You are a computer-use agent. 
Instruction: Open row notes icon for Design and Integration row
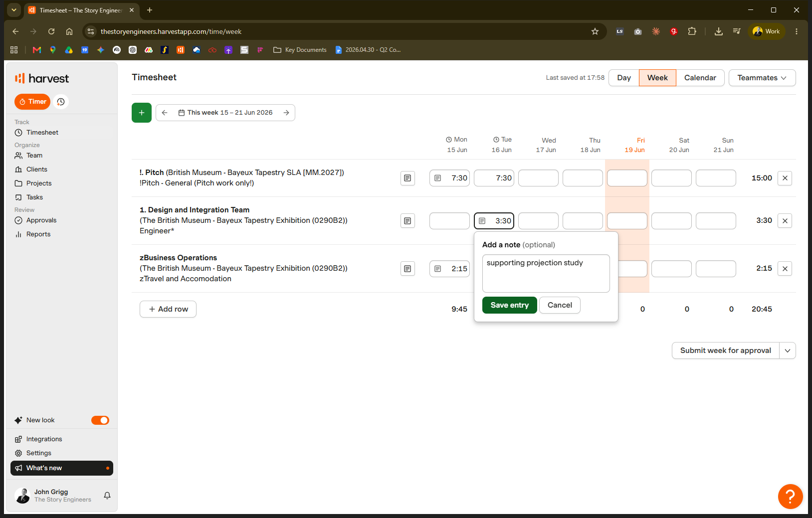[407, 221]
